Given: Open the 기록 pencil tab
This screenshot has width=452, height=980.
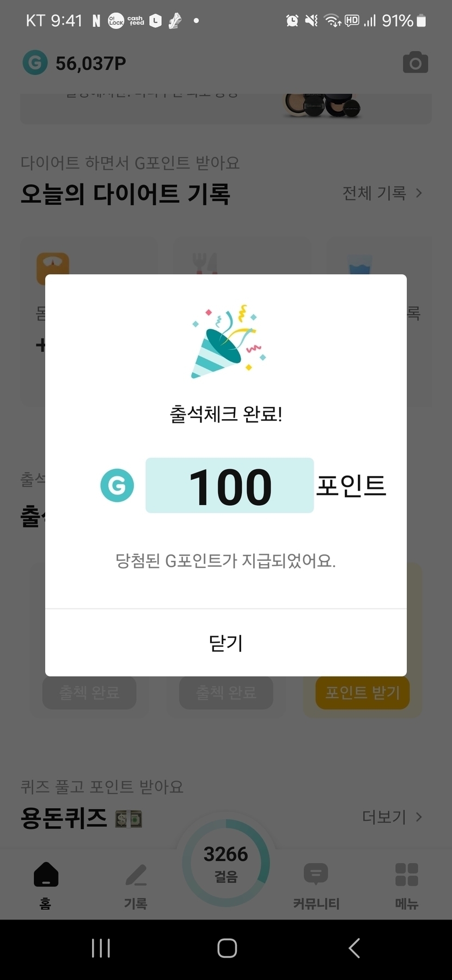Looking at the screenshot, I should [x=136, y=874].
